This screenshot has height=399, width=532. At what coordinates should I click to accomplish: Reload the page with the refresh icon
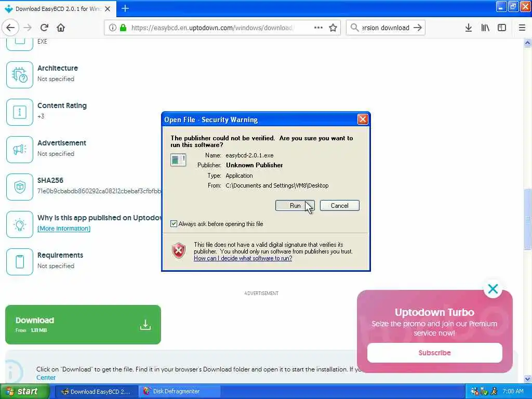[x=44, y=28]
